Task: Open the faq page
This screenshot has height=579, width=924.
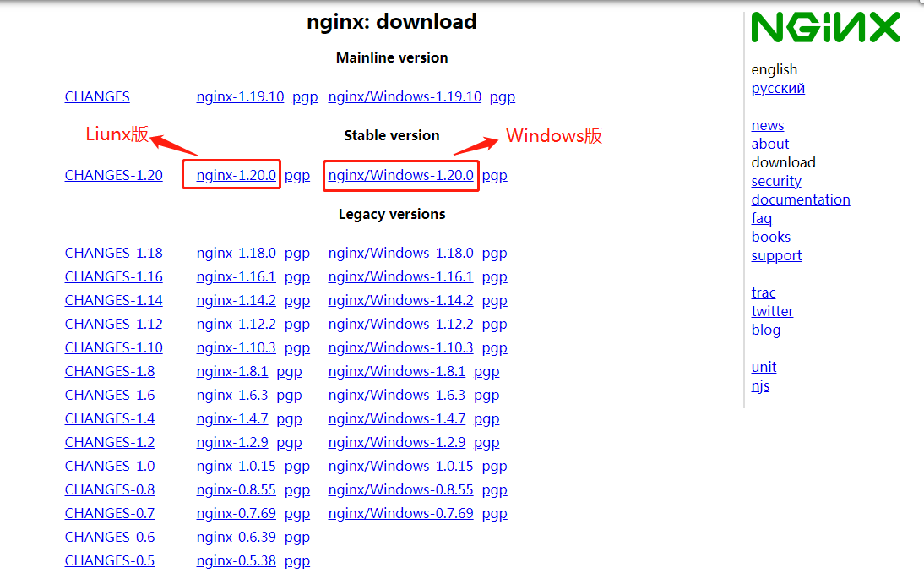Action: tap(761, 218)
